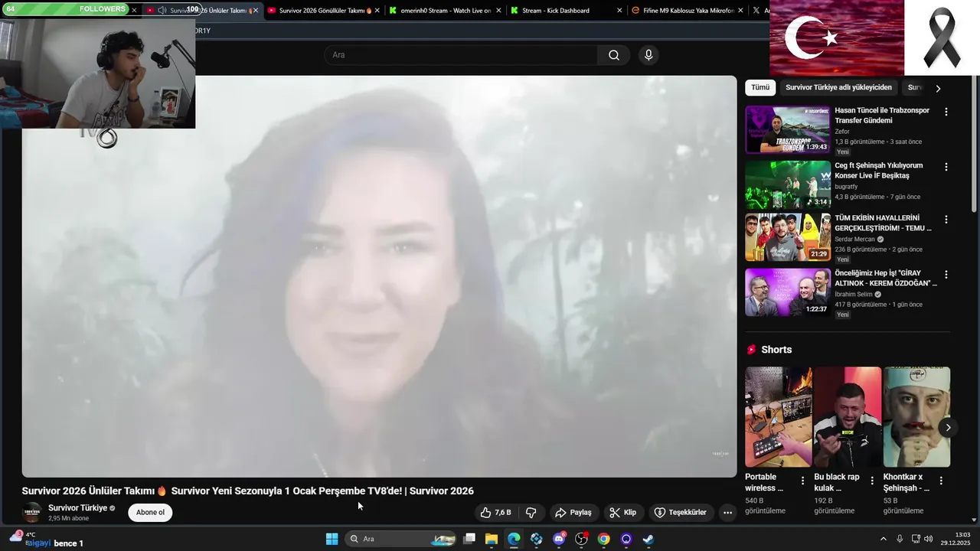Image resolution: width=980 pixels, height=551 pixels.
Task: Subscribe using the 'Abone ol' button
Action: point(150,513)
